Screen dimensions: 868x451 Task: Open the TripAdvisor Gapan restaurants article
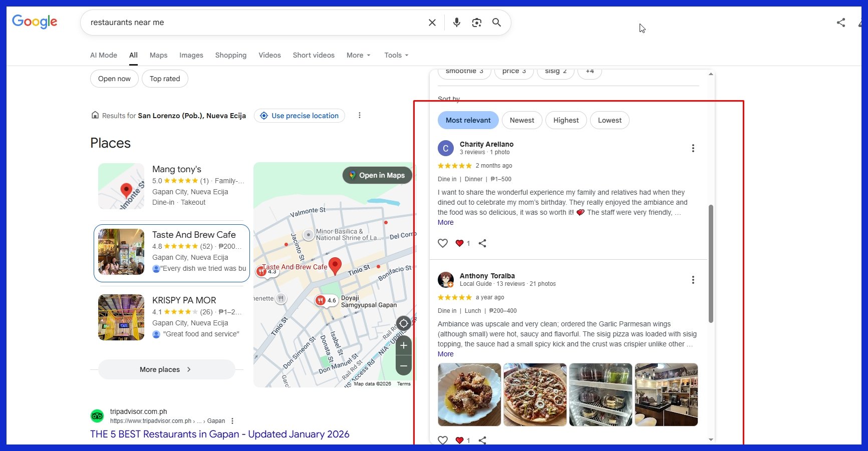[x=219, y=434]
